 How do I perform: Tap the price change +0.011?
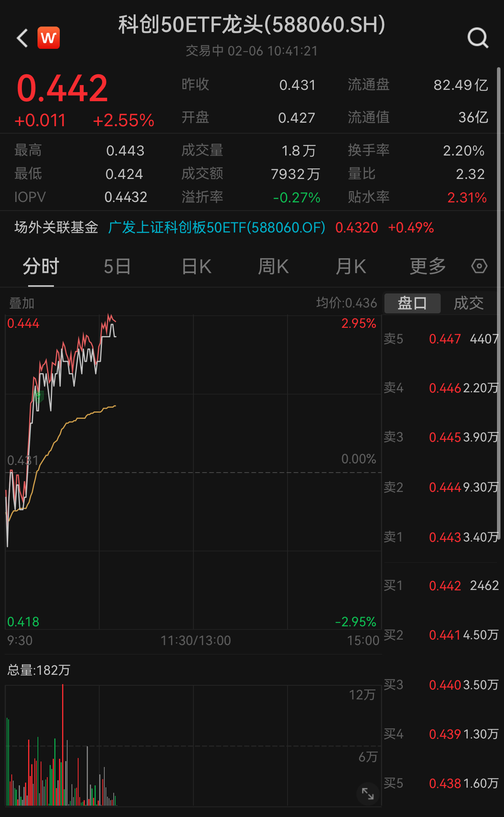tap(40, 120)
